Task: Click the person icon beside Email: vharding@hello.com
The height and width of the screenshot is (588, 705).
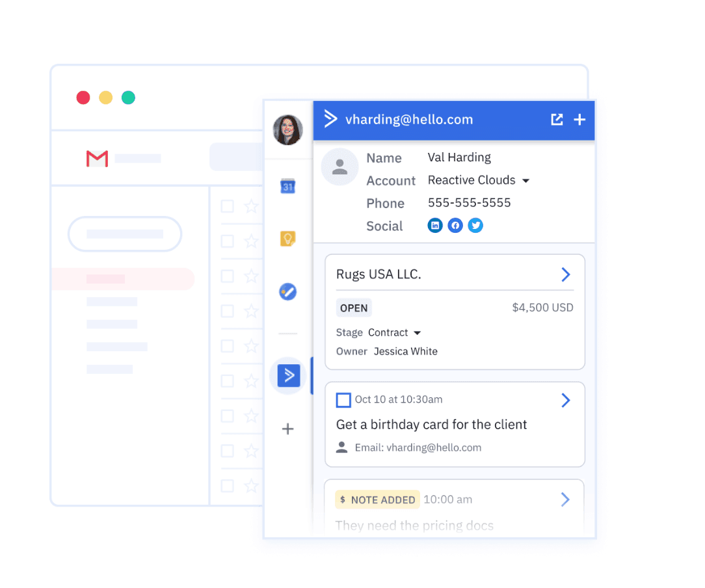Action: coord(341,448)
